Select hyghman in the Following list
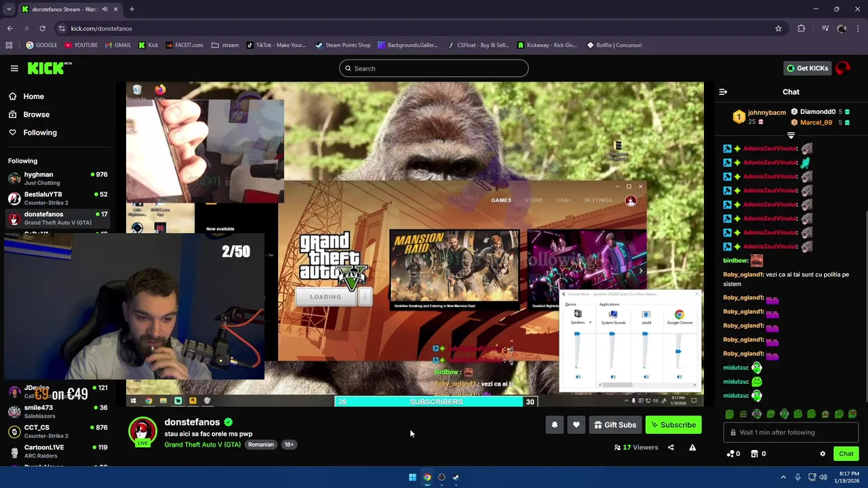868x488 pixels. point(58,178)
